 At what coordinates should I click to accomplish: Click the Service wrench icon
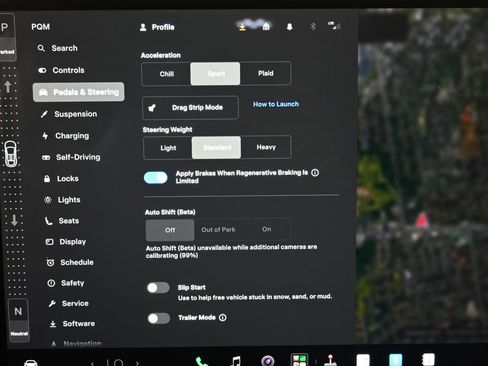click(52, 303)
